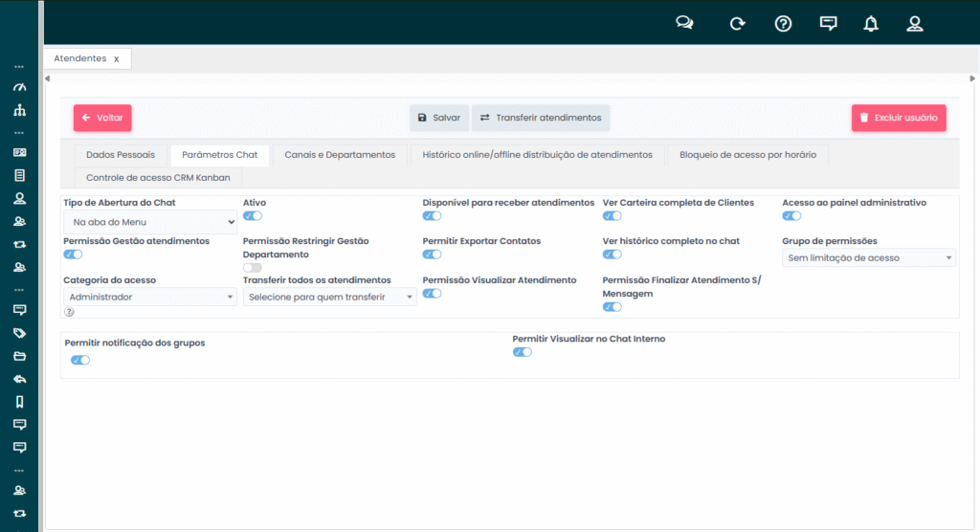Open the user profile icon in header
Image resolution: width=980 pixels, height=532 pixels.
(x=915, y=24)
